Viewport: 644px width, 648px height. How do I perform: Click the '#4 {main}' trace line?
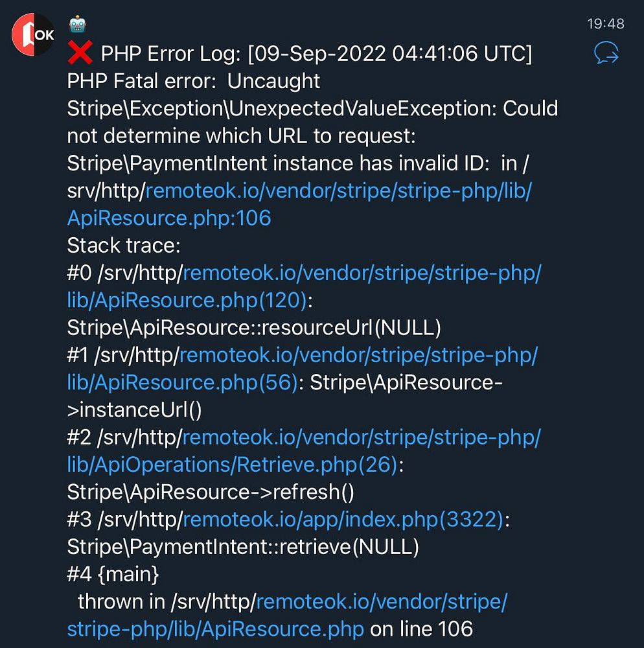[113, 574]
